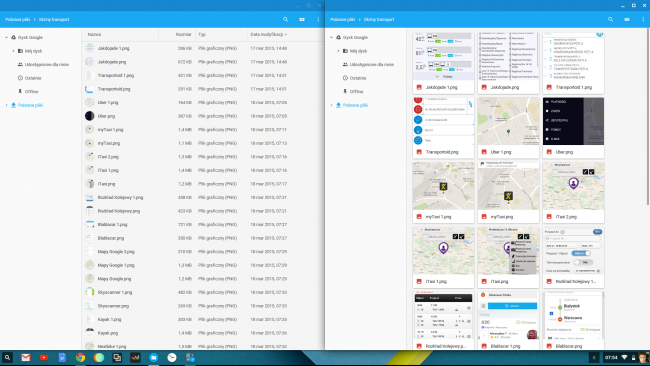The image size is (650, 366).
Task: Select Uber.png in the file list
Action: pyautogui.click(x=203, y=116)
